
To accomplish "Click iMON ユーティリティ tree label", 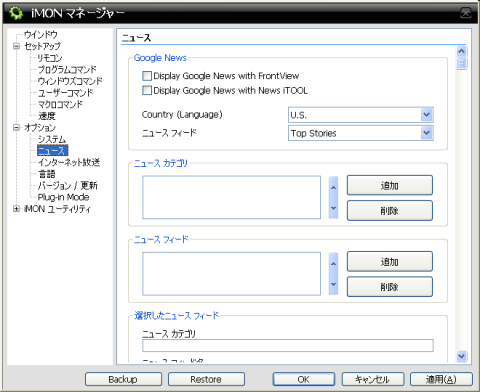I will click(x=57, y=209).
